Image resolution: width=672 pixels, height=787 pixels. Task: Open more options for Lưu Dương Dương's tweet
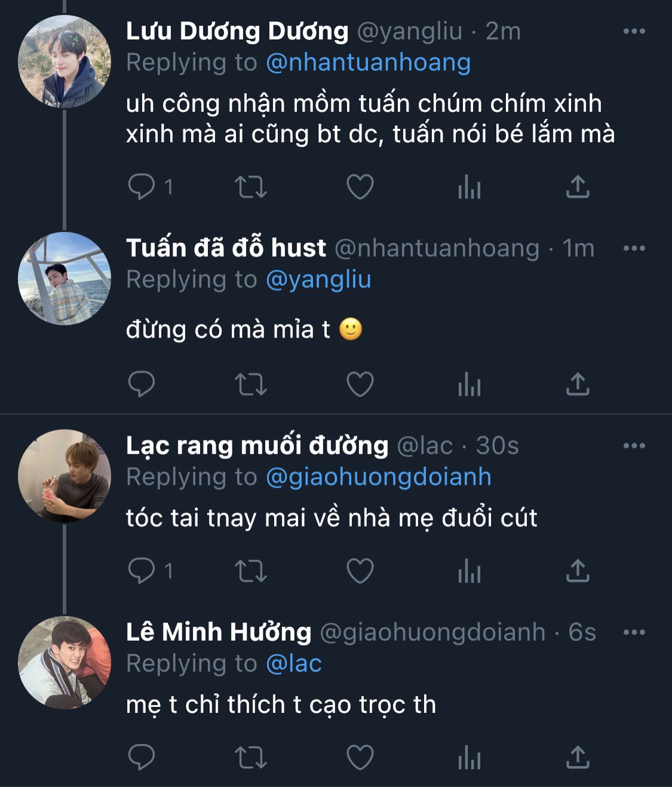click(634, 31)
